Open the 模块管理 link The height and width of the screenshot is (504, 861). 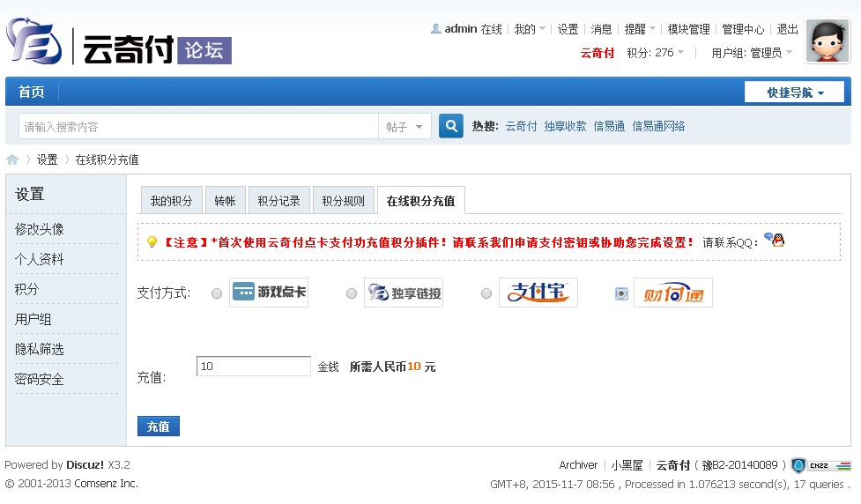[x=688, y=29]
